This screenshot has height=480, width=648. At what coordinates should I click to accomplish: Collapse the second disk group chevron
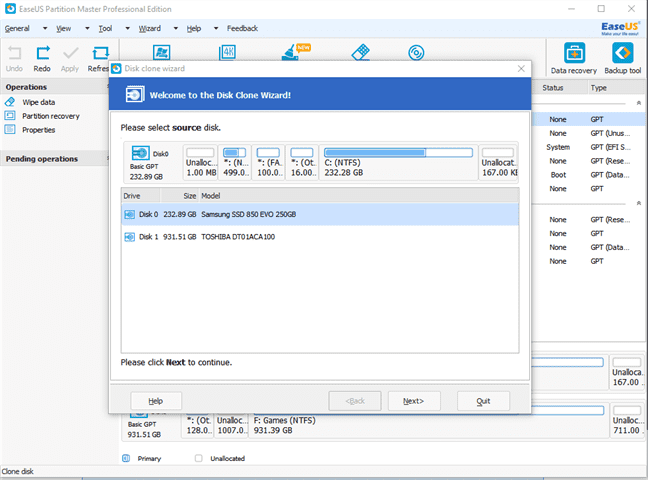[639, 203]
